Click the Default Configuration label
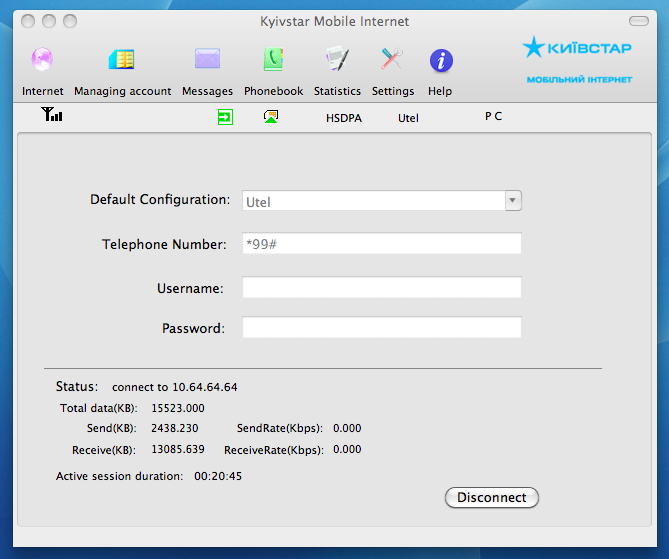This screenshot has width=669, height=559. (x=160, y=200)
